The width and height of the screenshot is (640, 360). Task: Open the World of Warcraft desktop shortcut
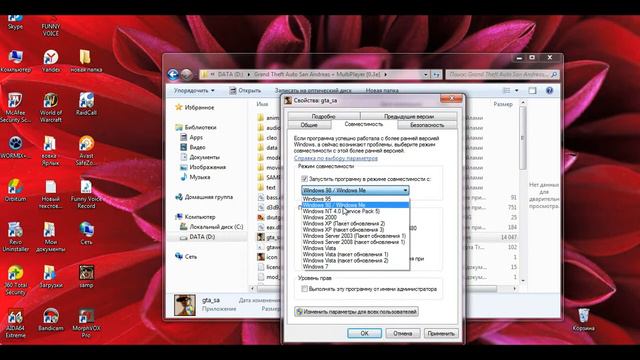(51, 108)
